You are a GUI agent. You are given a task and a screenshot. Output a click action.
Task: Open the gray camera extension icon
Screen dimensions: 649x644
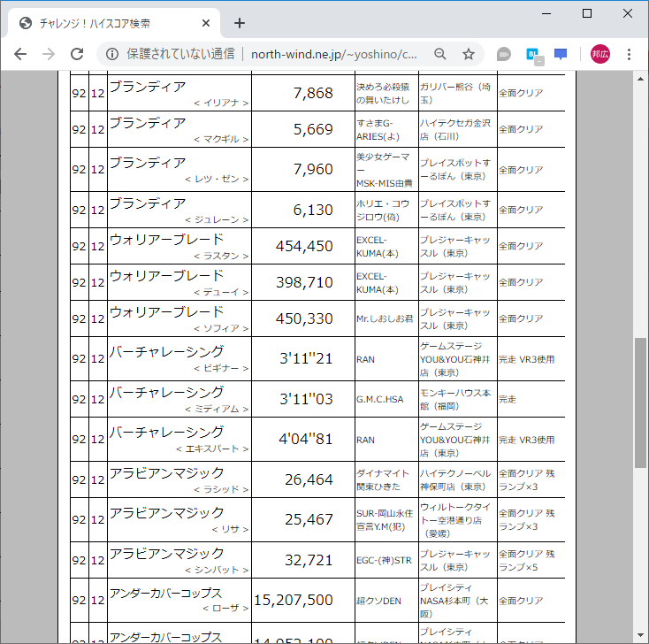coord(503,54)
